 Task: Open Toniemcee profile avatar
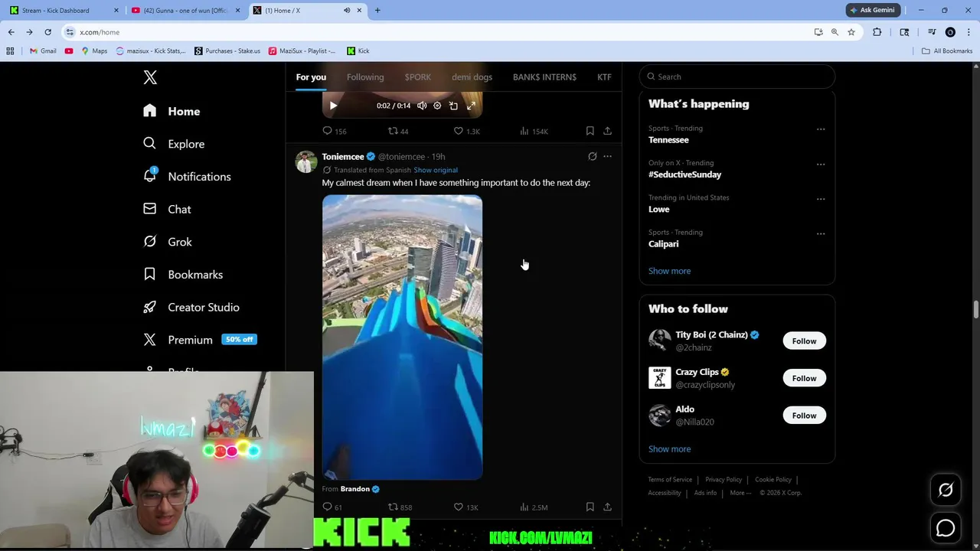point(306,161)
